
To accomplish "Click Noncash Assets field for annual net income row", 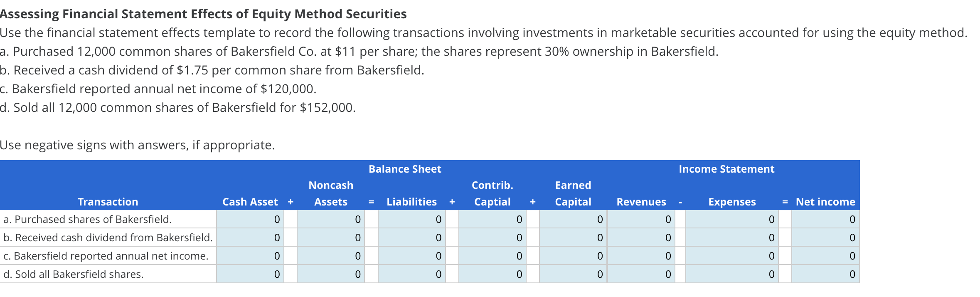I will (x=331, y=256).
